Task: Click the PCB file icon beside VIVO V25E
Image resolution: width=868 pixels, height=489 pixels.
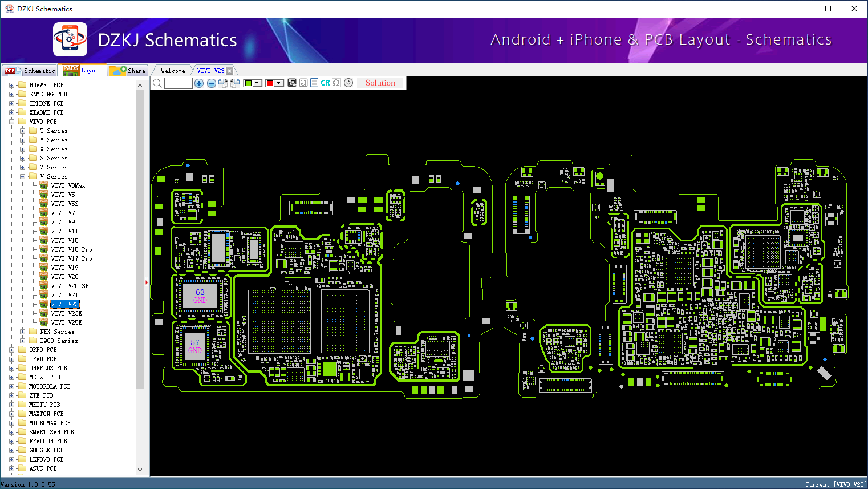Action: [x=44, y=322]
